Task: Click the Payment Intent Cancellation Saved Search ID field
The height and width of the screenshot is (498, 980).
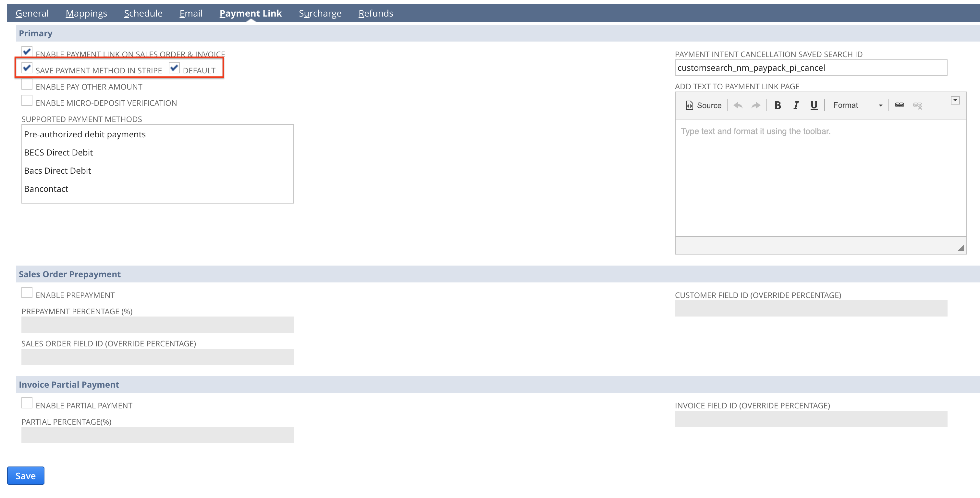Action: (811, 68)
